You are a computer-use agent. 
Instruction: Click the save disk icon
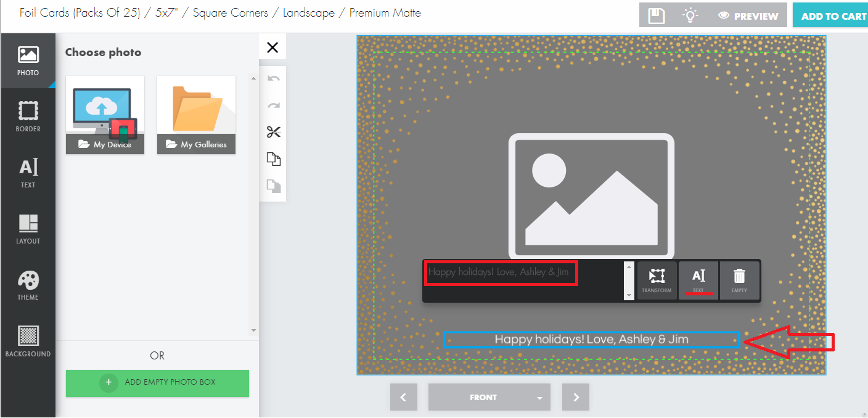click(x=657, y=16)
